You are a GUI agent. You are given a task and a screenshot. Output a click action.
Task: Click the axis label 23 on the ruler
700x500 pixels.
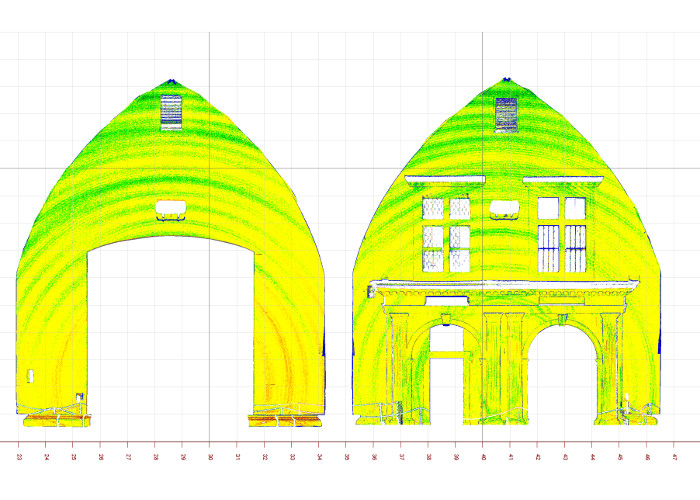point(19,457)
